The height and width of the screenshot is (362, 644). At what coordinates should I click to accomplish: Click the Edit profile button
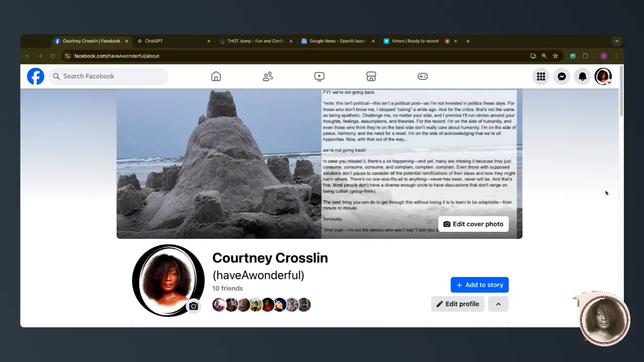coord(457,304)
